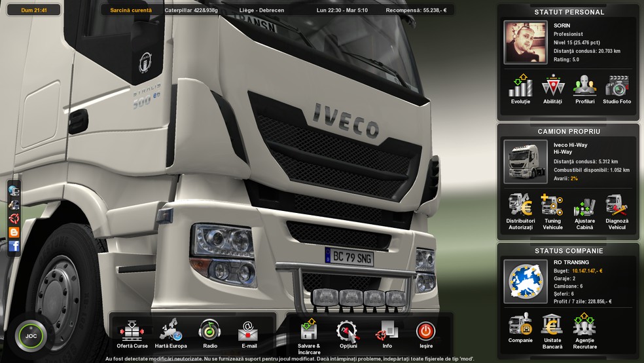This screenshot has width=644, height=363.
Task: Click the orange Blogger icon
Action: pos(14,232)
